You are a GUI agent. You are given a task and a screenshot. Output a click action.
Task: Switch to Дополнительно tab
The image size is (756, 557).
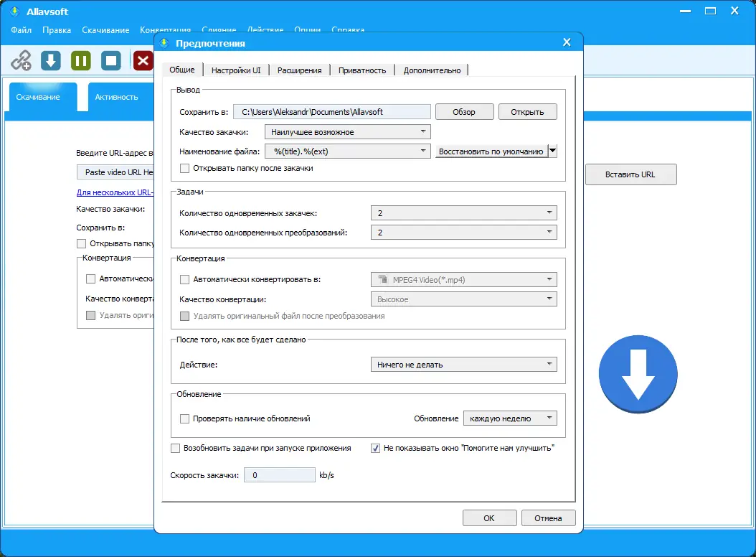tap(432, 70)
